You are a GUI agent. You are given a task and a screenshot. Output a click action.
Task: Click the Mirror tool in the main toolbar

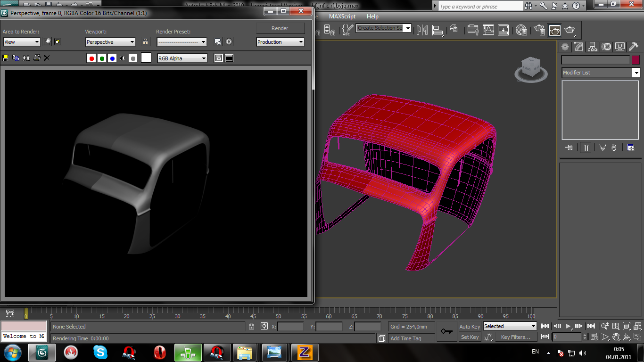tap(422, 30)
